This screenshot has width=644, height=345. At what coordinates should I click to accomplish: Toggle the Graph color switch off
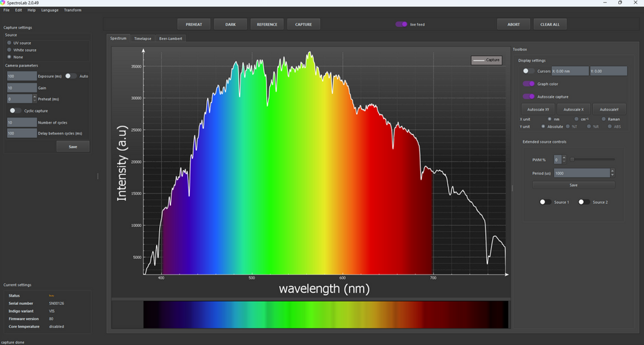coord(528,84)
